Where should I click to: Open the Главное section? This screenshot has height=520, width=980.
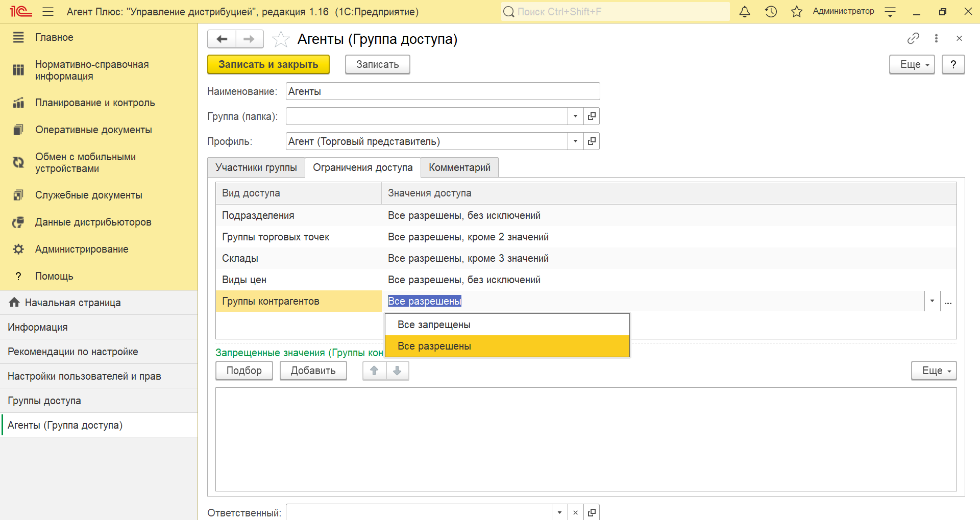(54, 38)
